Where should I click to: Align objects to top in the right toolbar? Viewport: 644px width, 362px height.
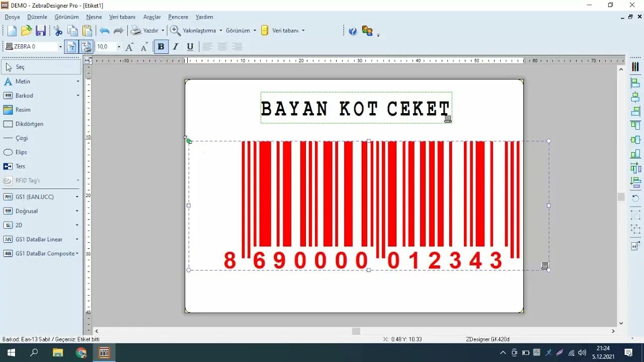click(x=635, y=125)
